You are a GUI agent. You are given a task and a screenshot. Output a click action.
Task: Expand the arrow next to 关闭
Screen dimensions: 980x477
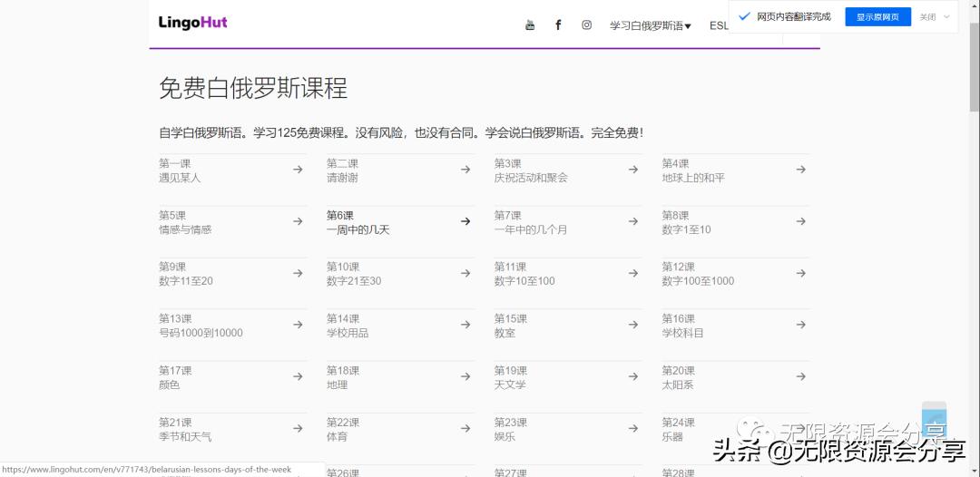tap(946, 17)
